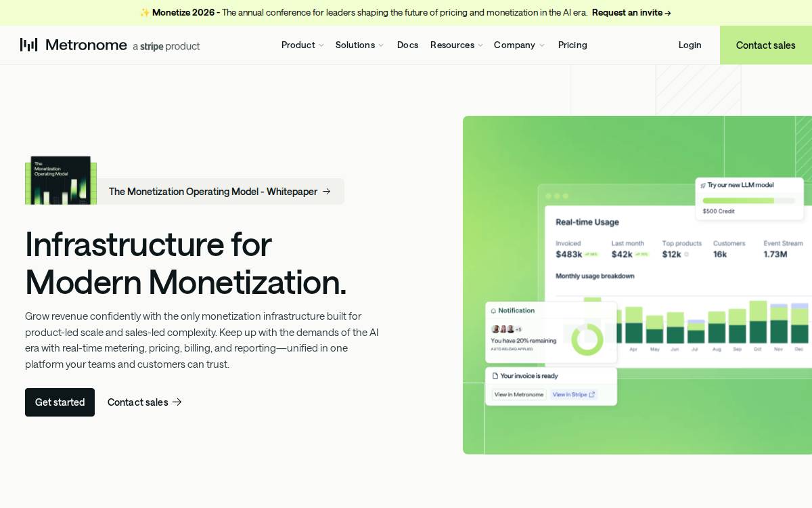Click the arrow icon after Whitepaper
Image resolution: width=812 pixels, height=508 pixels.
(x=326, y=192)
